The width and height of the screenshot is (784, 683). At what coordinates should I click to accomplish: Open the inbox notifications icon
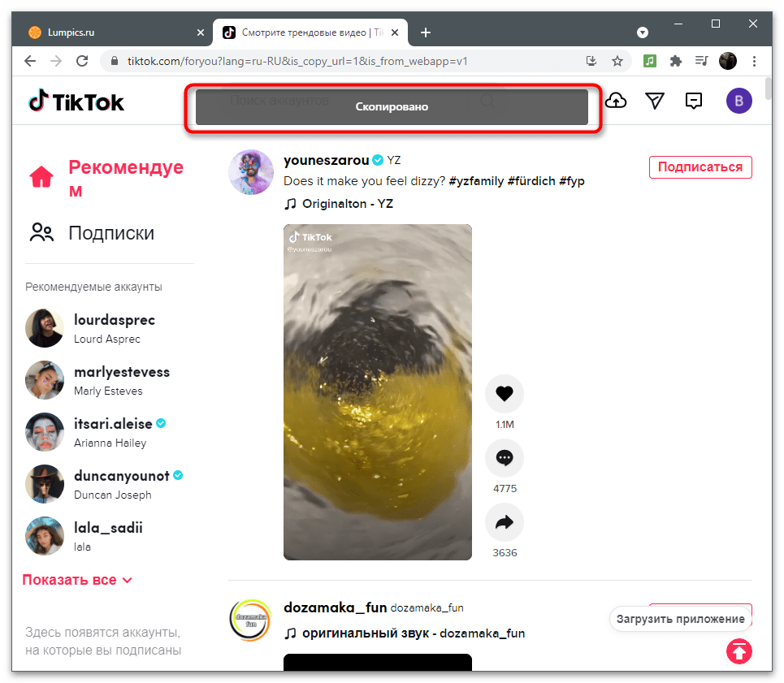(x=694, y=101)
